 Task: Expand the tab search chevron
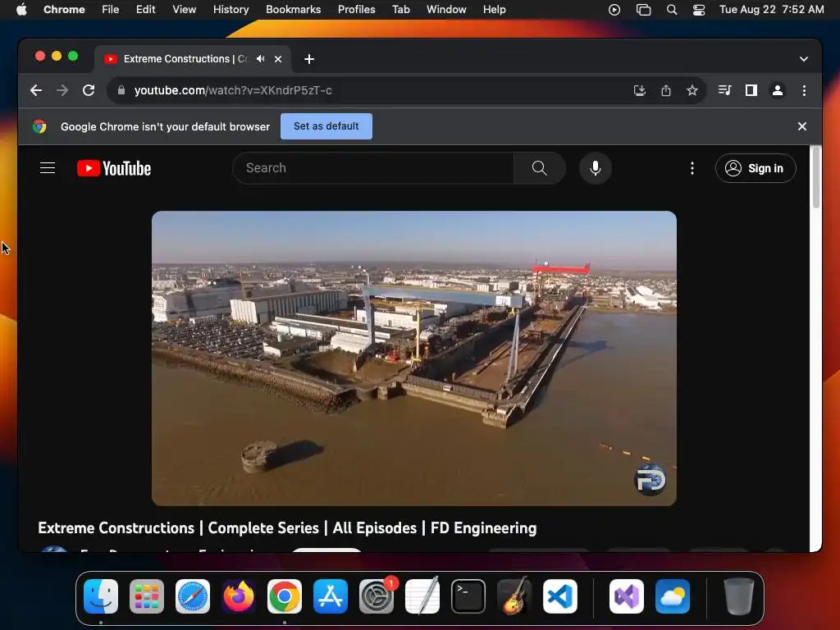point(804,59)
